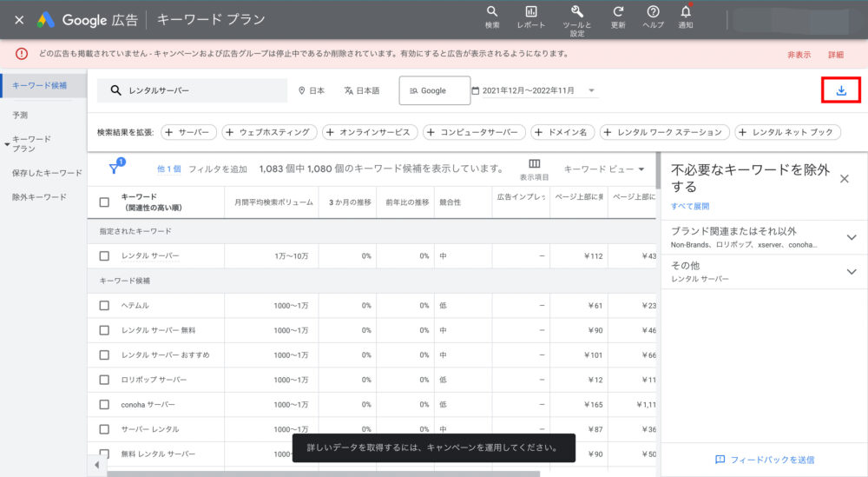This screenshot has width=868, height=477.
Task: Click the feedback icon フィードバックを送信
Action: coord(720,460)
